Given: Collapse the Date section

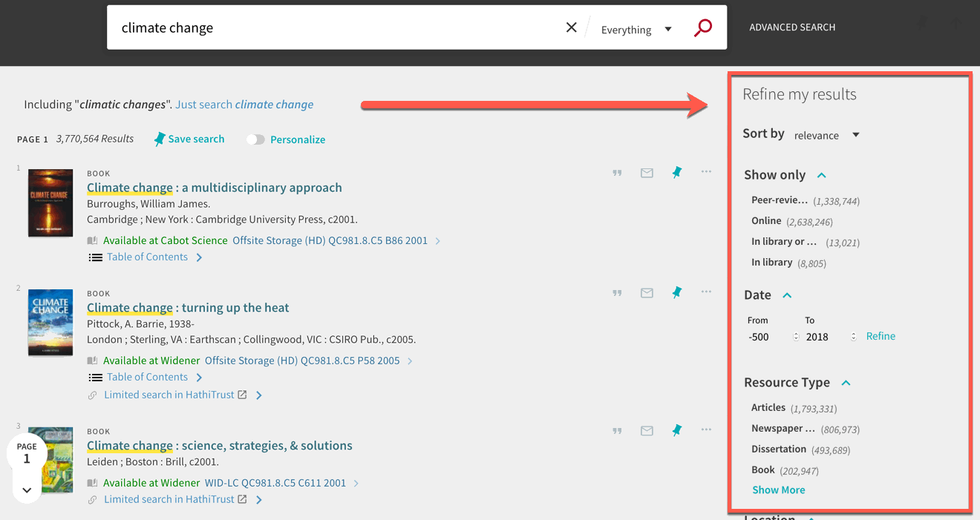Looking at the screenshot, I should (787, 295).
